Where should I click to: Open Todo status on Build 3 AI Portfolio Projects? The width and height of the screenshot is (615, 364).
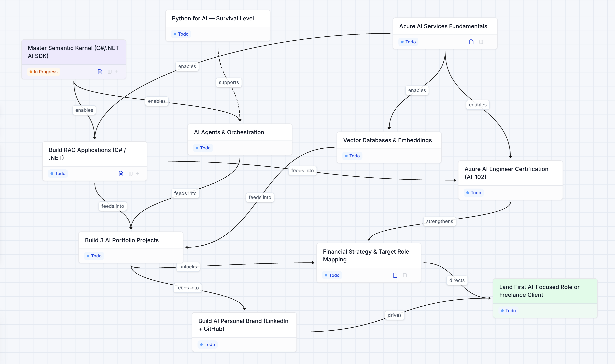tap(94, 256)
